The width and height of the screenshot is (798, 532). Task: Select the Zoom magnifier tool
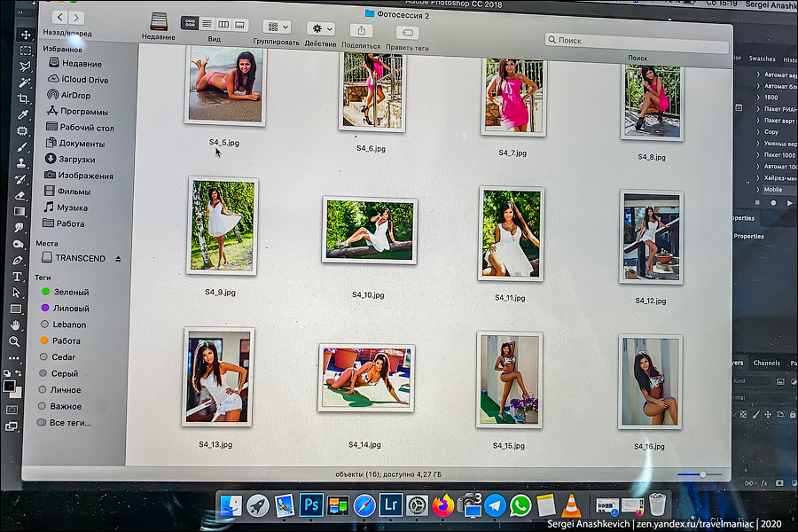[15, 341]
